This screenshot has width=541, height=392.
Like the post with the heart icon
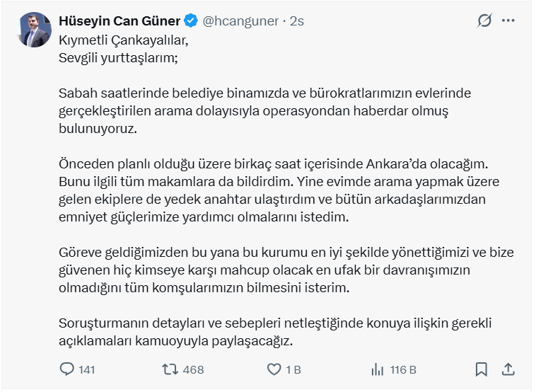click(x=274, y=369)
